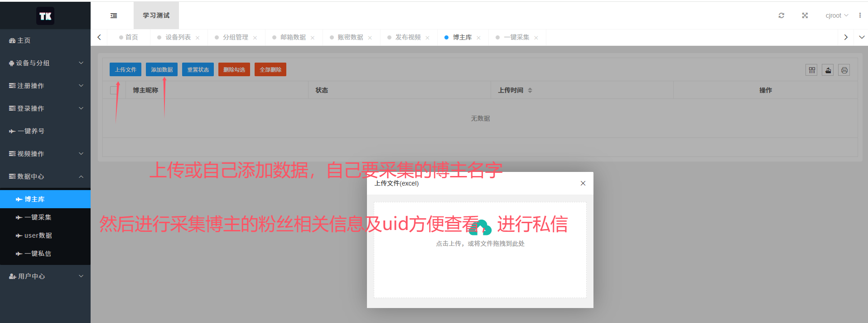Sort by 上传时间 column arrows
Screen dimensions: 868x323
point(530,90)
